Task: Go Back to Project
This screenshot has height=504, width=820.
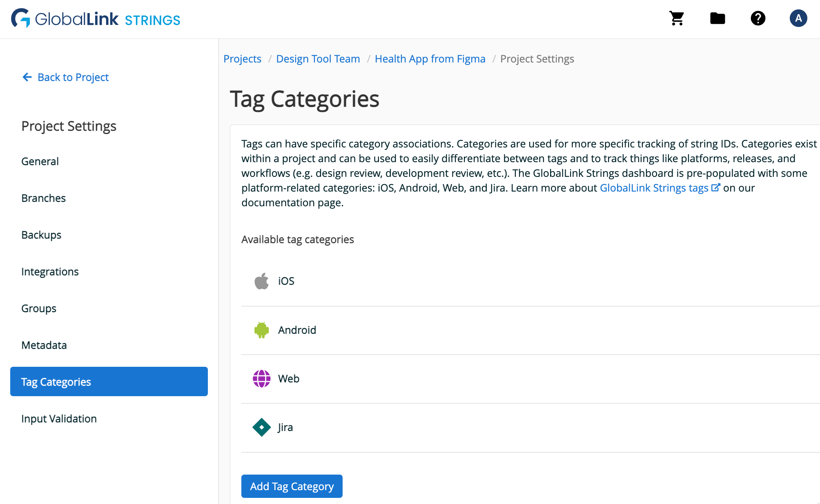Action: 65,77
